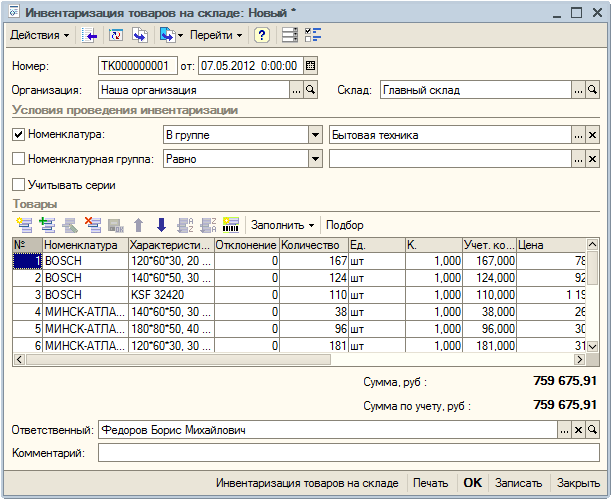Click the Подбор button

[344, 225]
